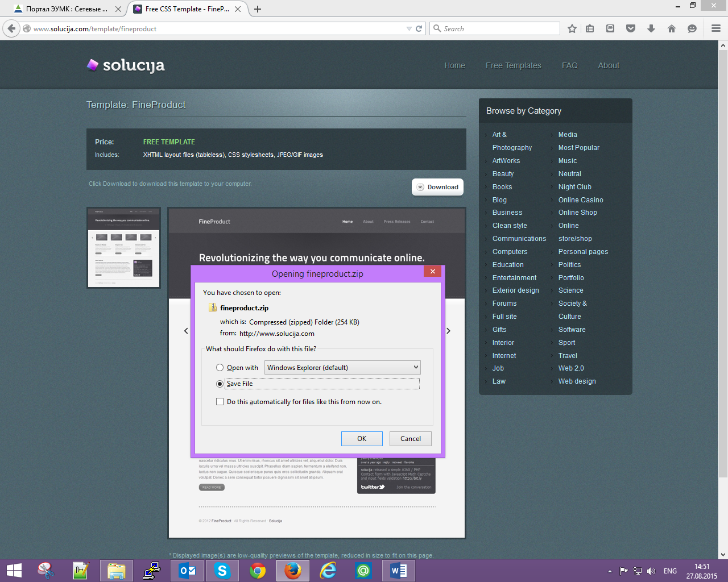Viewport: 728px width, 582px height.
Task: Switch to Free CSS Template tab
Action: tap(188, 9)
